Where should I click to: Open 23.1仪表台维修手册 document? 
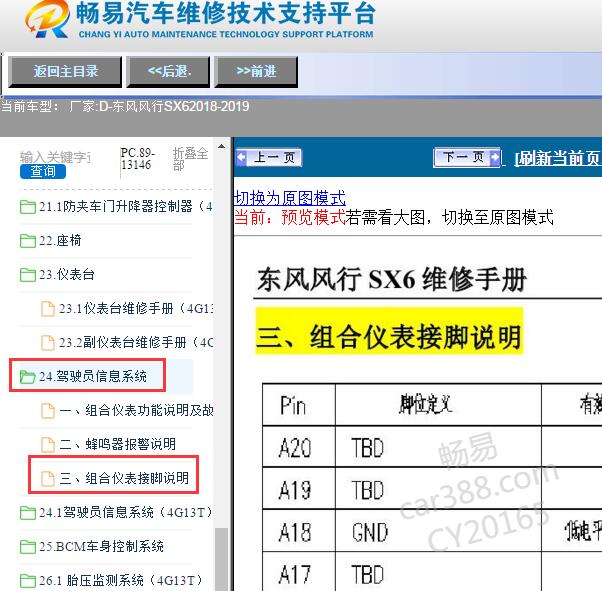[136, 308]
